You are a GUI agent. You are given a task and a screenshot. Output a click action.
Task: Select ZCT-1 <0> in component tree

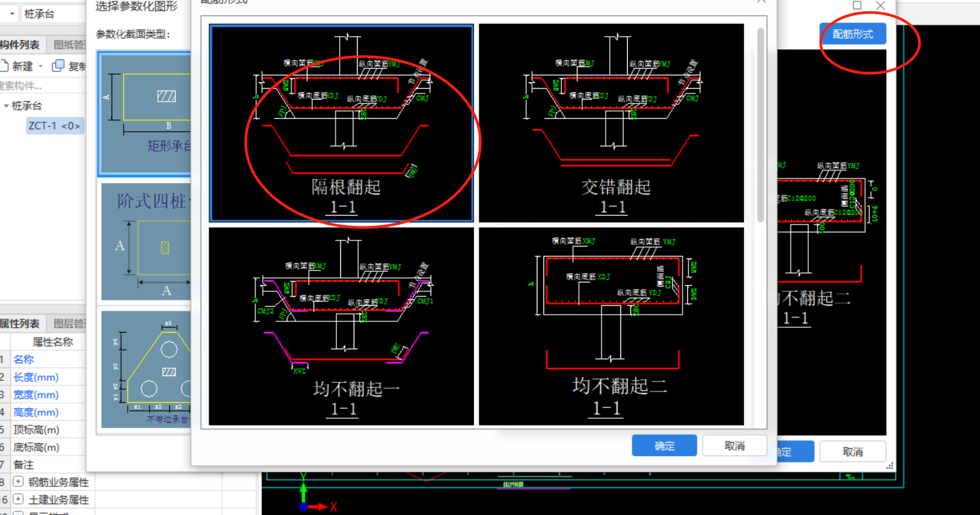coord(55,126)
